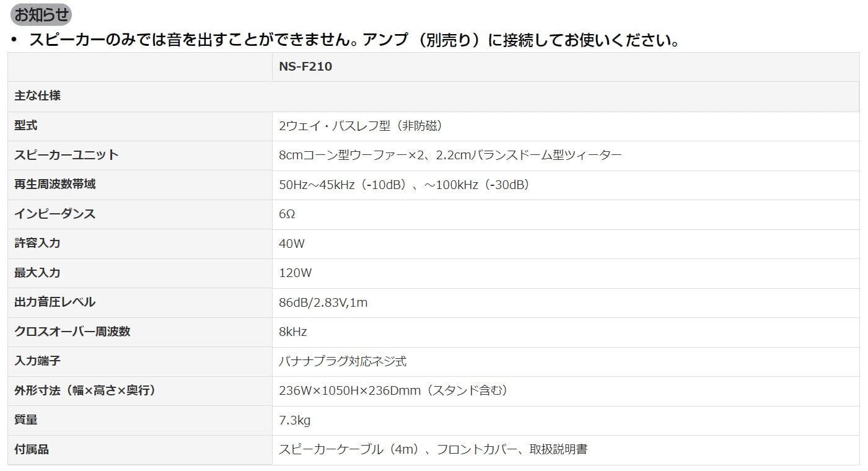
Task: Click the バナナプラグ対応ネジ式 value cell
Action: pos(343,361)
